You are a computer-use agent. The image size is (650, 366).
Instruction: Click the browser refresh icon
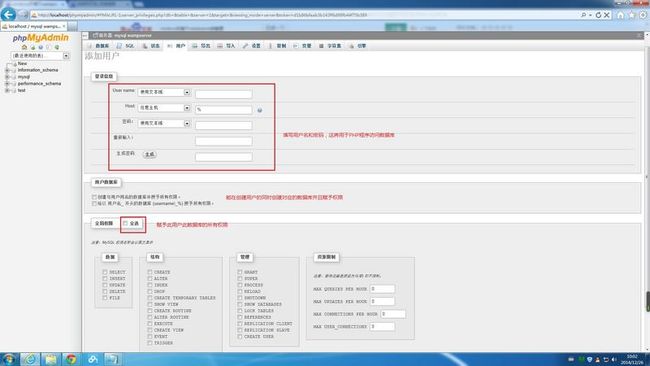[x=598, y=15]
